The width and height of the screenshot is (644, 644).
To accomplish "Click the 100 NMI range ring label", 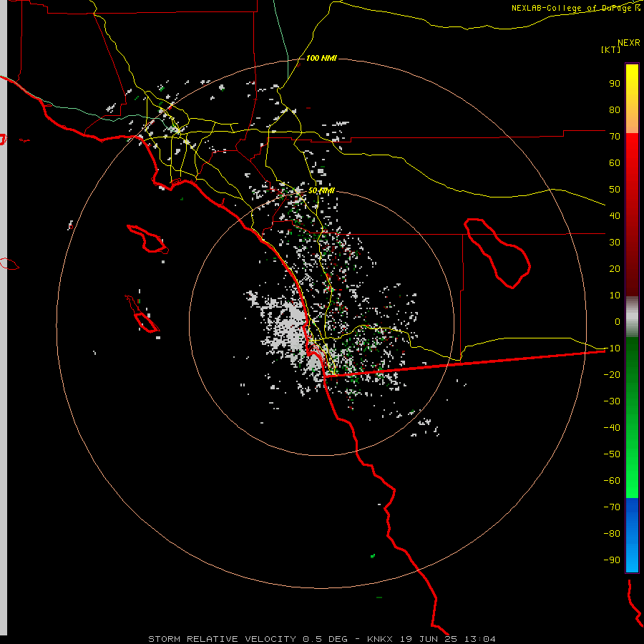I will [321, 59].
